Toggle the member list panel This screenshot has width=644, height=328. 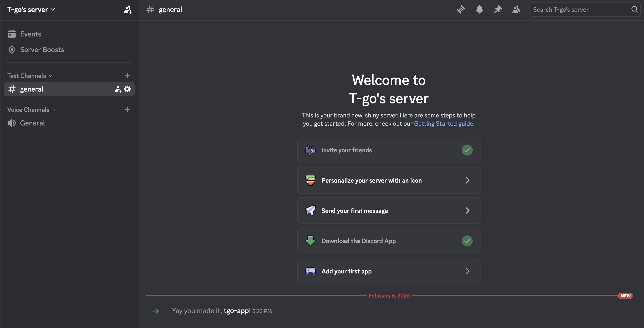tap(516, 9)
